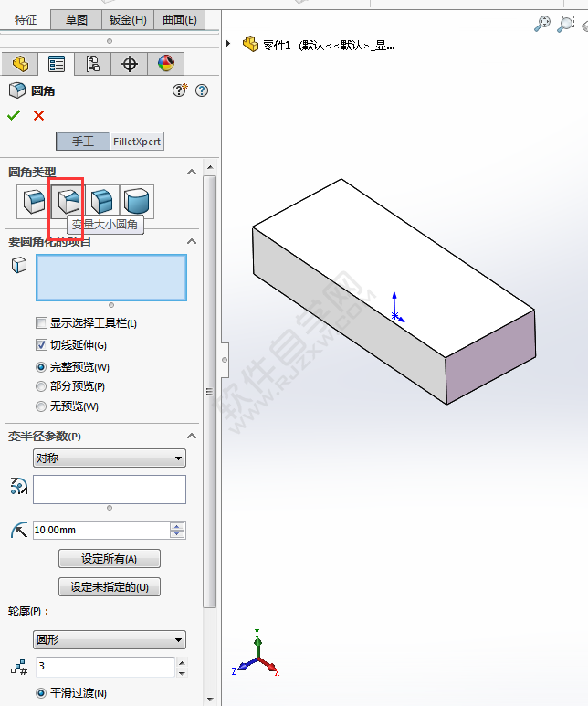Click the Zoom to Area magnifier
The image size is (588, 706).
pyautogui.click(x=565, y=24)
